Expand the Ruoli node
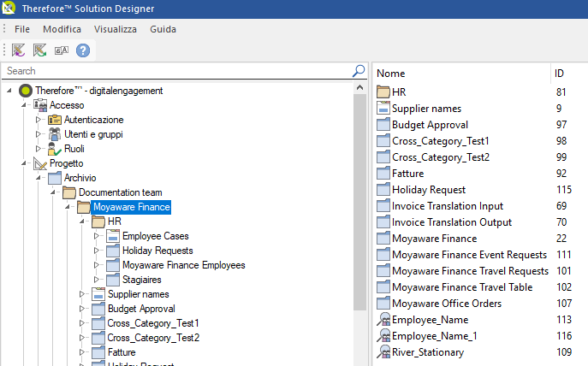 click(39, 149)
